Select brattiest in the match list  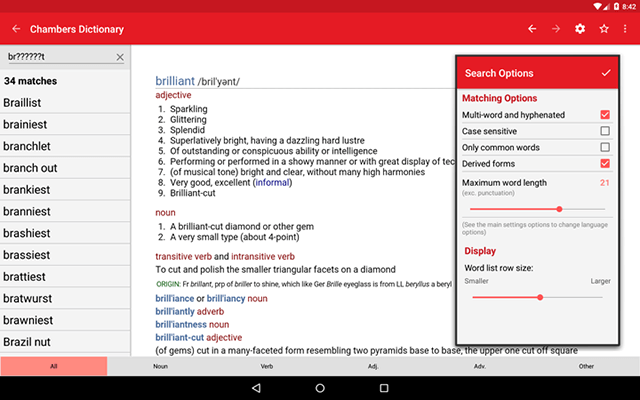pos(65,276)
